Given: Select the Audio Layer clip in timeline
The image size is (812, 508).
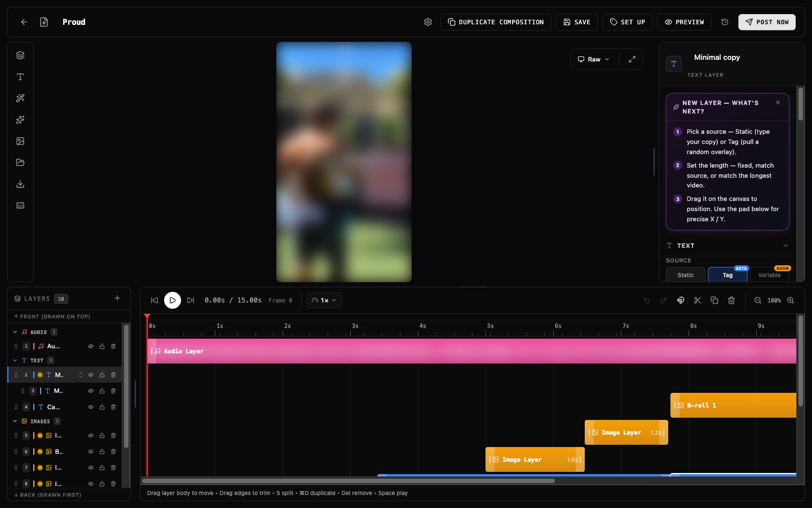Looking at the screenshot, I should click(472, 351).
